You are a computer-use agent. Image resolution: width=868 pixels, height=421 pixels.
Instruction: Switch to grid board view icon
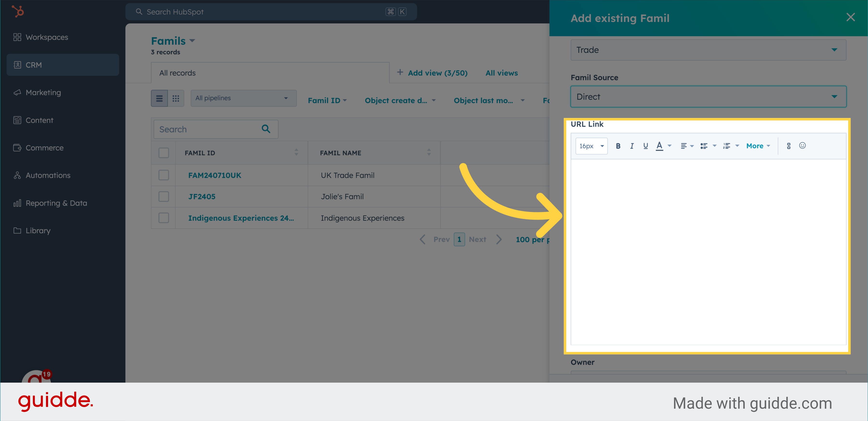tap(175, 99)
